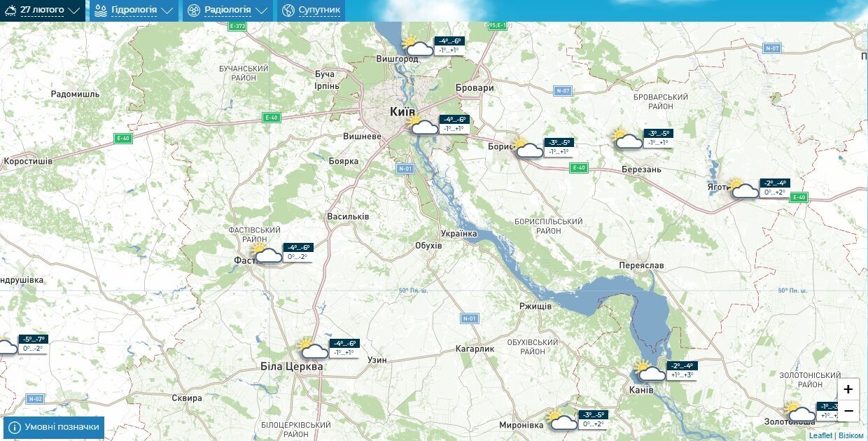The image size is (868, 441).
Task: Show the Умовні позначки legend
Action: tap(54, 427)
